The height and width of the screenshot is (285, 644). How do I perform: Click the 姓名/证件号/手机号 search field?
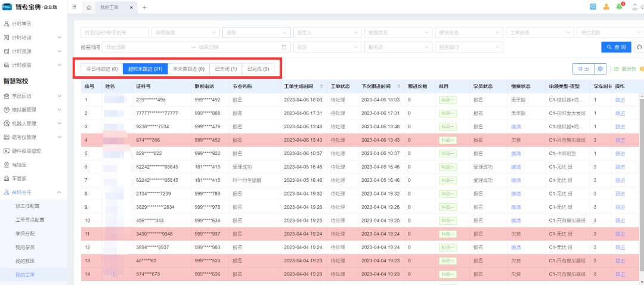(114, 32)
